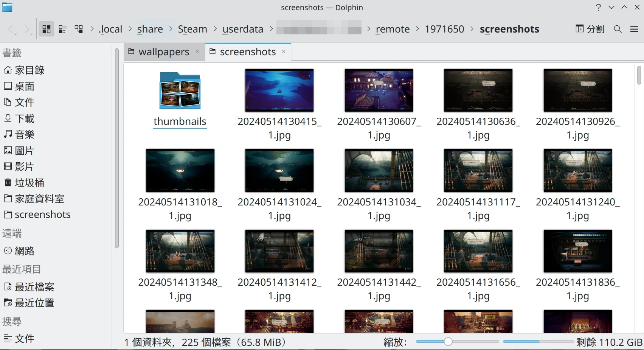Close the wallpapers tab
The width and height of the screenshot is (644, 350).
point(197,51)
